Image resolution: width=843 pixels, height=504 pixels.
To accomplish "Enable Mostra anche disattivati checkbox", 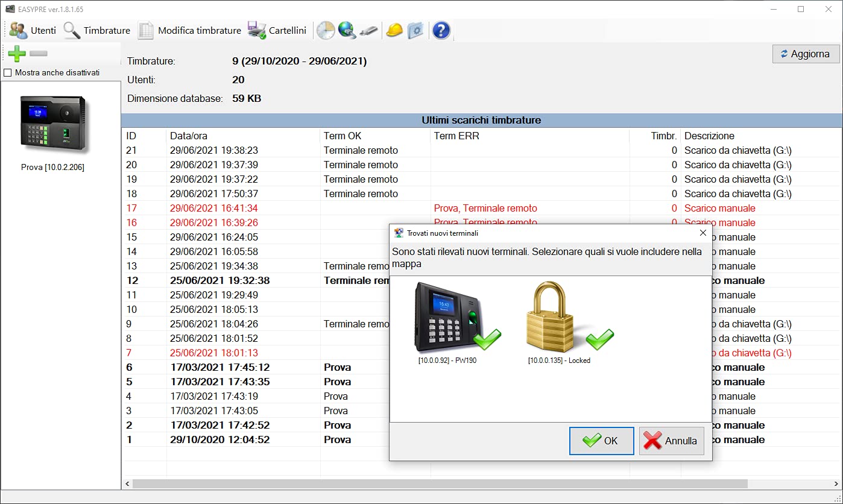I will pos(8,73).
